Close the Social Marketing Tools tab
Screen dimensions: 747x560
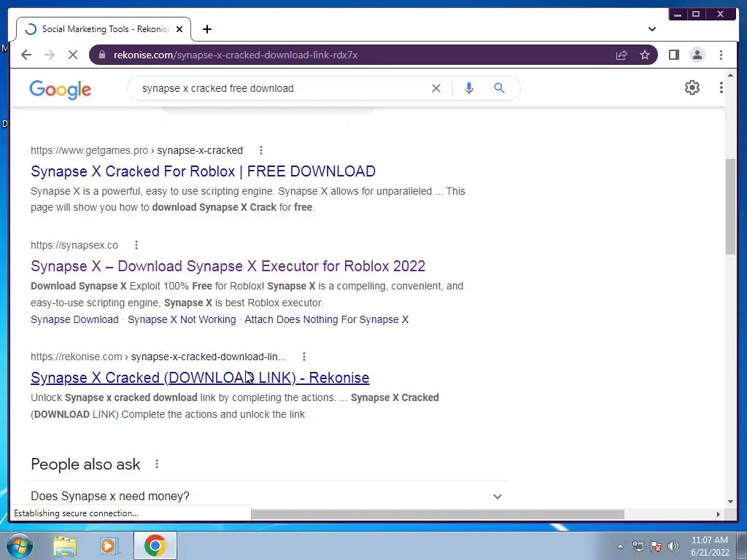coord(179,29)
